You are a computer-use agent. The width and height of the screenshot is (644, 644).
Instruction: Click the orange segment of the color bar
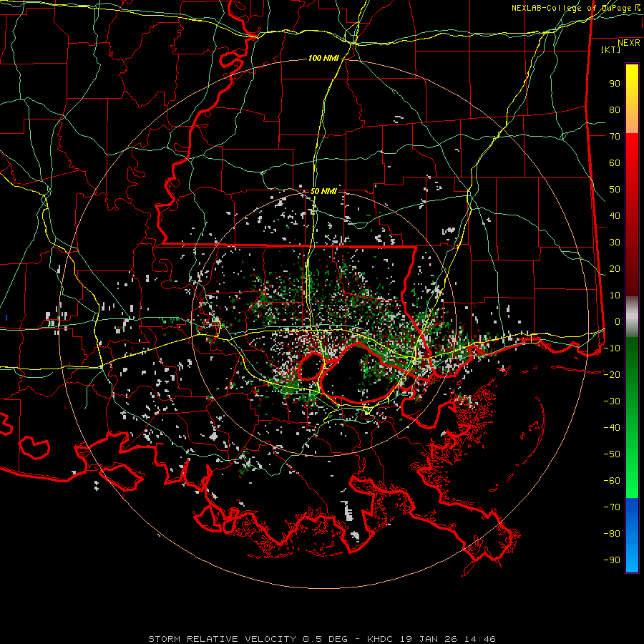(632, 122)
